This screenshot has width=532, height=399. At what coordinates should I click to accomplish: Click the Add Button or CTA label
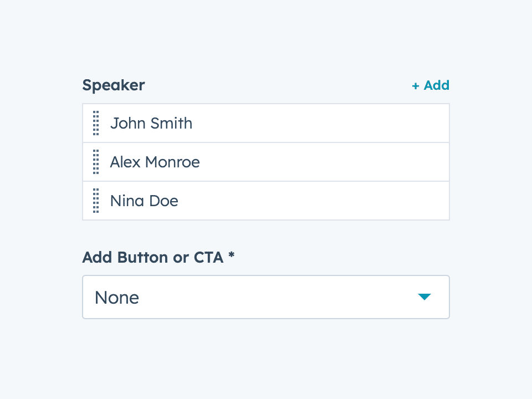tap(154, 257)
